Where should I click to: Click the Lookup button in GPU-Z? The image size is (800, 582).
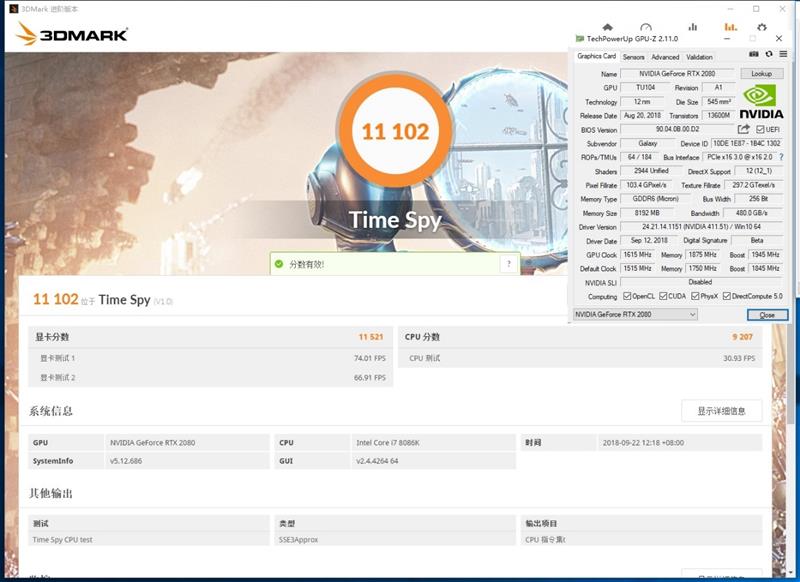tap(761, 73)
